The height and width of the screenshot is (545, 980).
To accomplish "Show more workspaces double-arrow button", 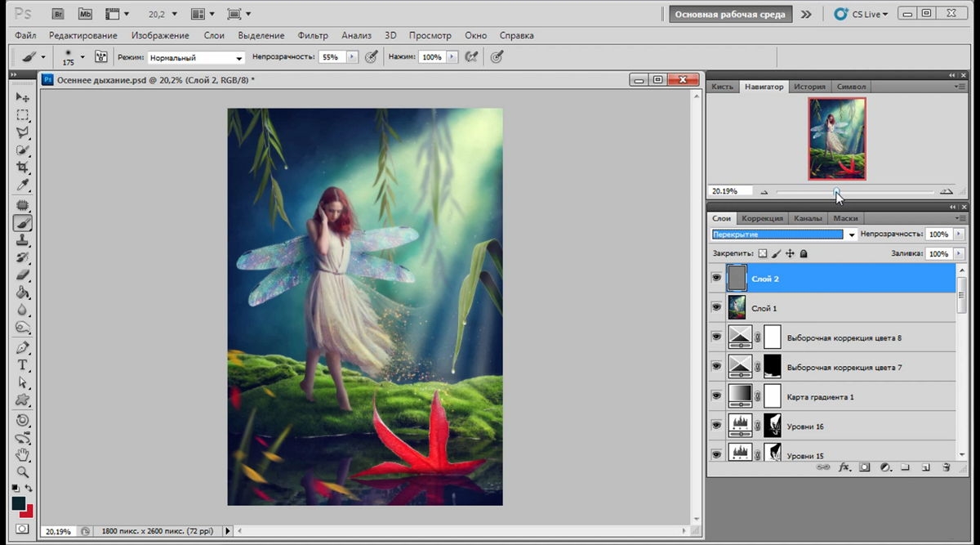I will pyautogui.click(x=806, y=14).
